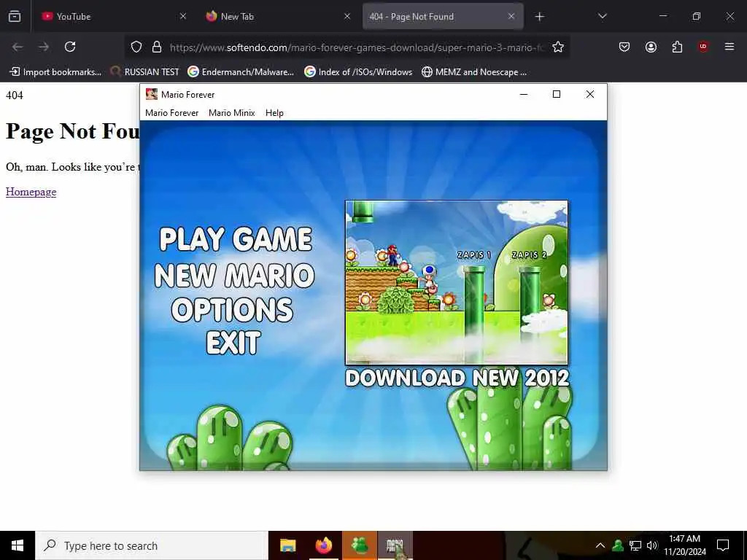This screenshot has height=560, width=747.
Task: Show hidden system tray icons
Action: (x=600, y=545)
